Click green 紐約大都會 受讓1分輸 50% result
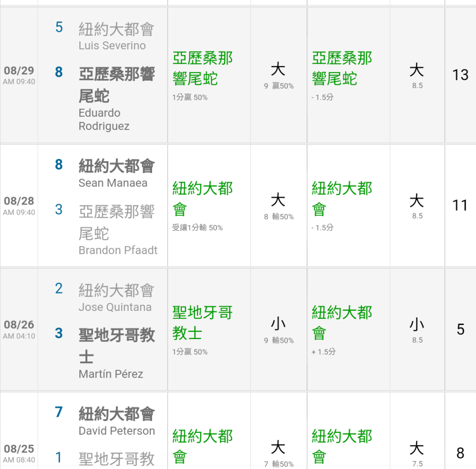 tap(202, 205)
